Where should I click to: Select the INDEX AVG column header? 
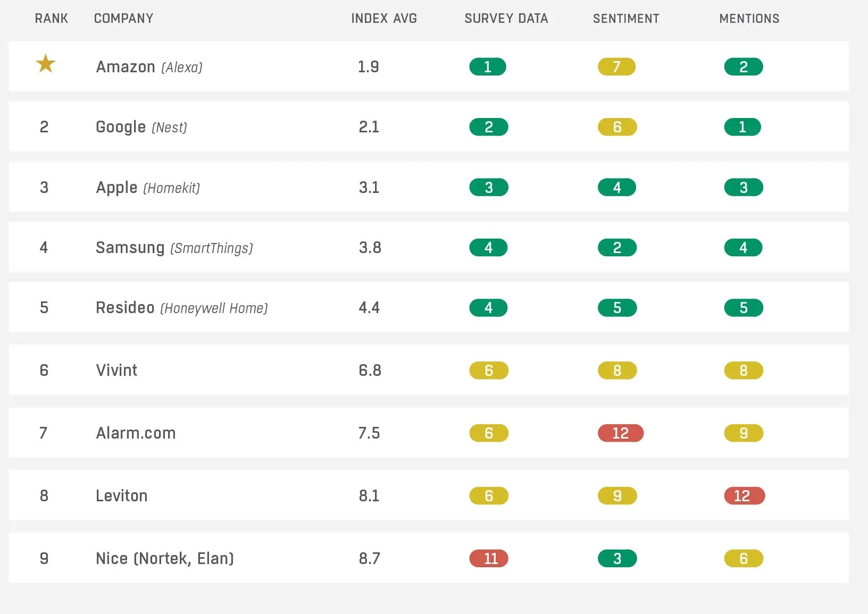tap(384, 19)
